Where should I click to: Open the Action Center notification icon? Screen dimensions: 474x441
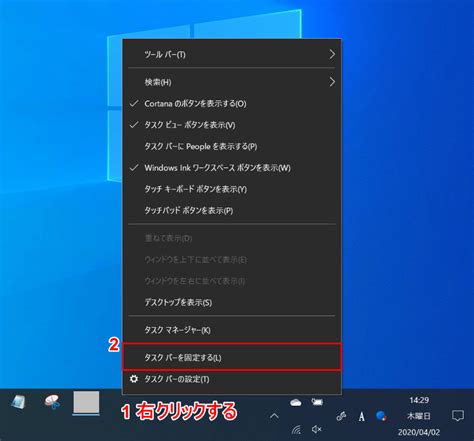click(458, 416)
